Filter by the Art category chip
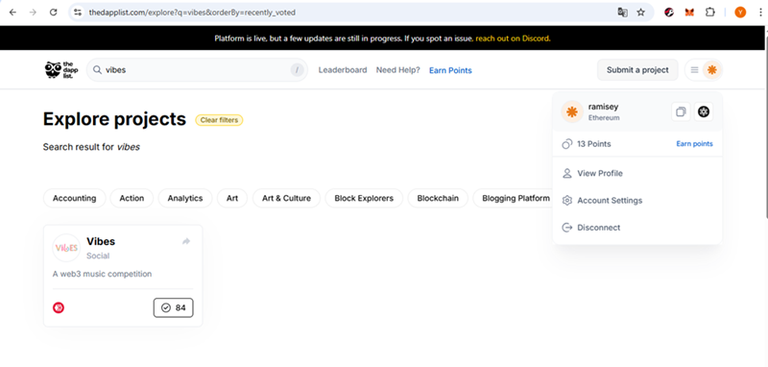768x367 pixels. pyautogui.click(x=232, y=198)
